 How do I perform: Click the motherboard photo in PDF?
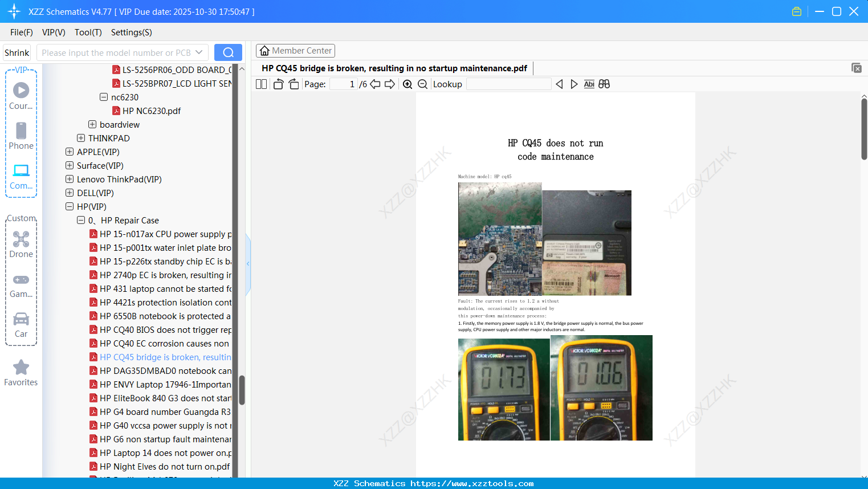(500, 239)
